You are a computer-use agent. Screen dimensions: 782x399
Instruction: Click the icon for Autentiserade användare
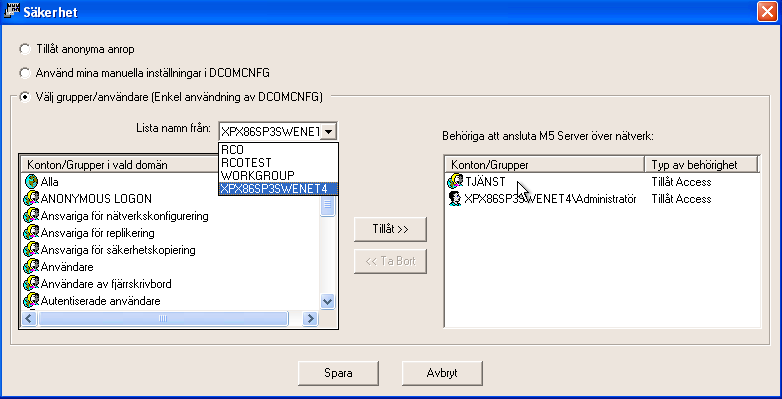tap(31, 300)
